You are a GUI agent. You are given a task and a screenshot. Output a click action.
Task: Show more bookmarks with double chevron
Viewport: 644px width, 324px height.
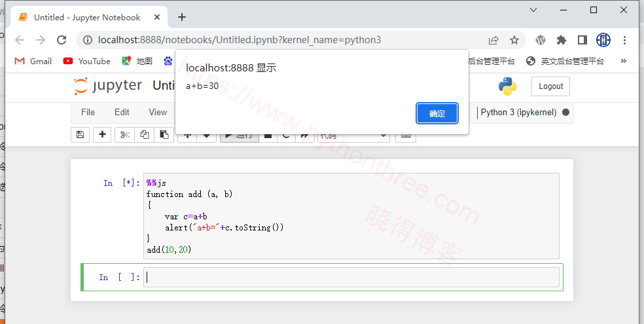(624, 61)
